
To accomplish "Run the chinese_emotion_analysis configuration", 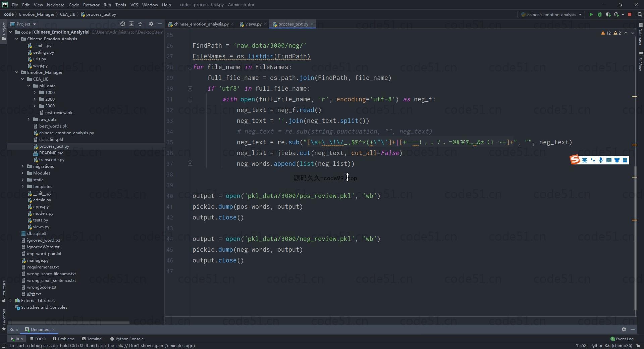I will point(591,14).
